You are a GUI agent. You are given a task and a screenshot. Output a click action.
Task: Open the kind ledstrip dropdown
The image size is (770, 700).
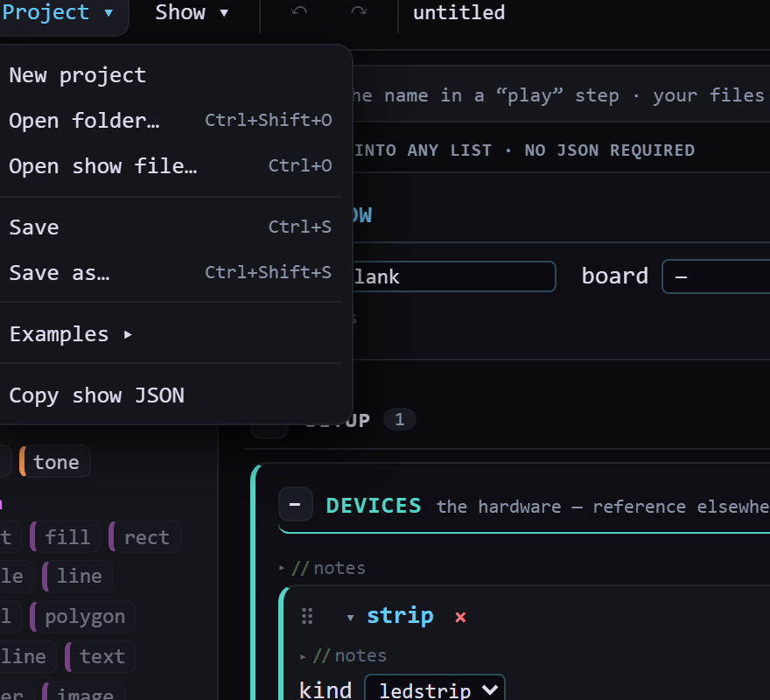pyautogui.click(x=435, y=689)
